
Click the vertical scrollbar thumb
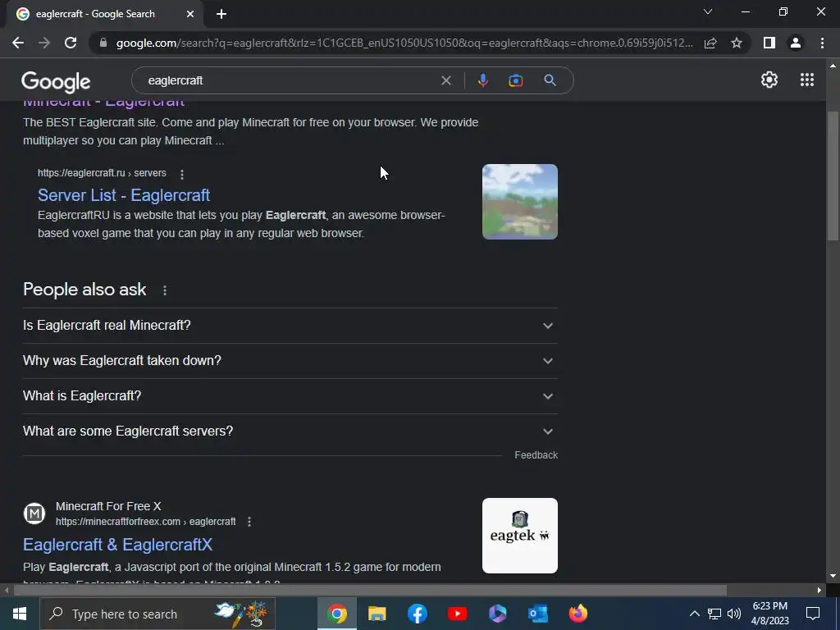[833, 176]
